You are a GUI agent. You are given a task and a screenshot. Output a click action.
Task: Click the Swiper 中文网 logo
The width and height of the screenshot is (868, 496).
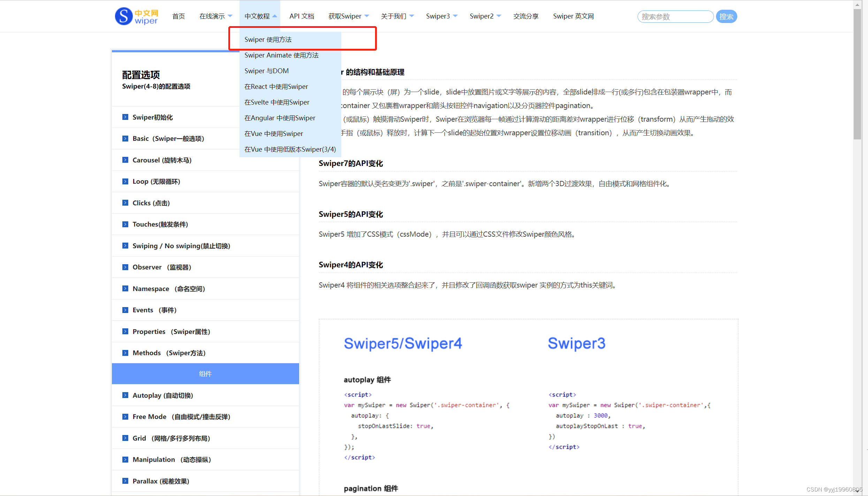(136, 16)
